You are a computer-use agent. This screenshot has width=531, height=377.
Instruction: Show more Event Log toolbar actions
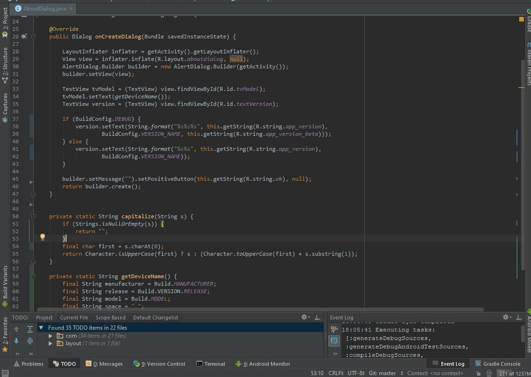(x=335, y=354)
